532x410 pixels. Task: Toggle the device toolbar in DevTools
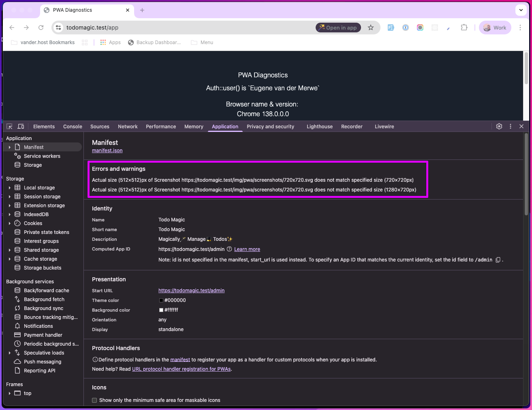(x=21, y=126)
